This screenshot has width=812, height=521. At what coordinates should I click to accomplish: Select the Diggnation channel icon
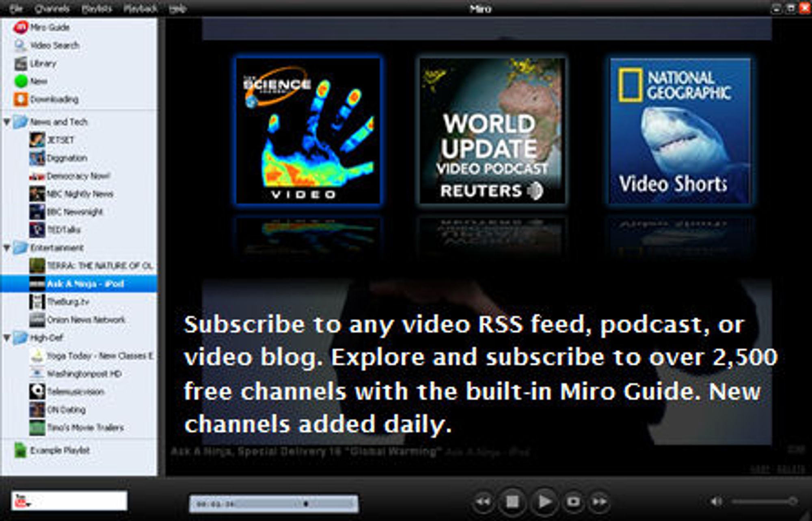37,158
